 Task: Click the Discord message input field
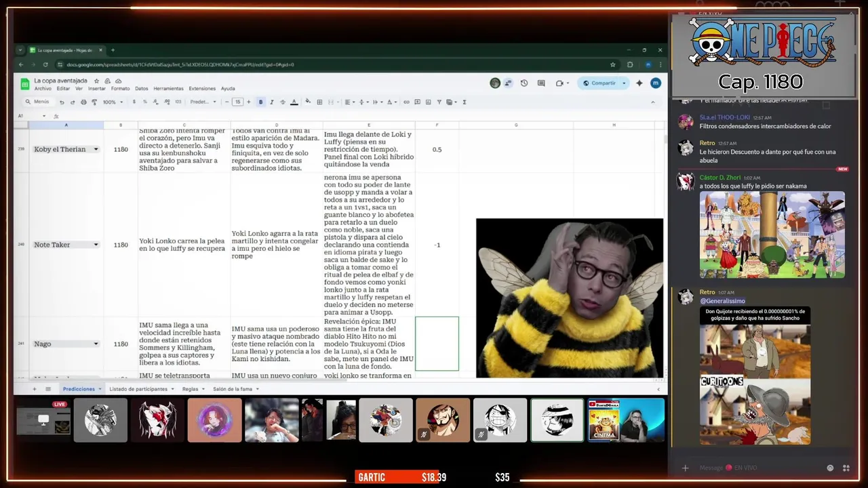pos(756,468)
